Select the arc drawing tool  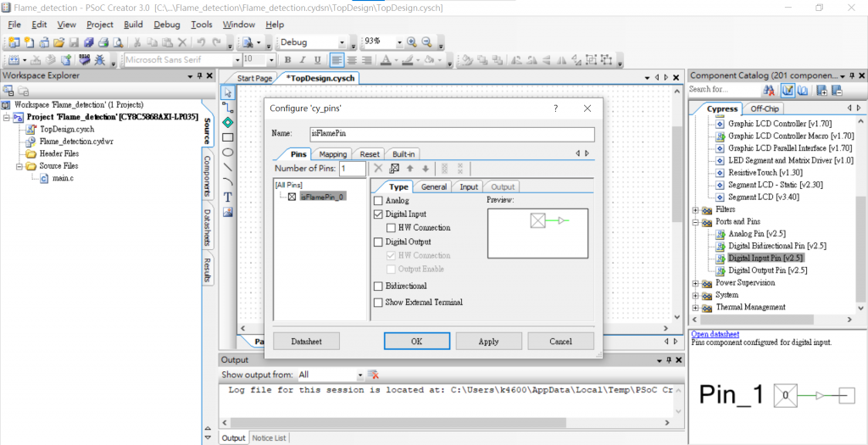[227, 181]
